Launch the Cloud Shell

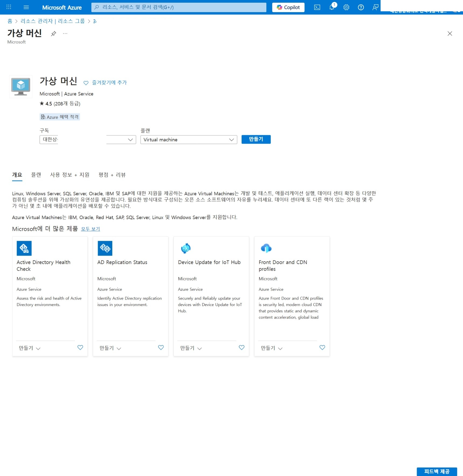pyautogui.click(x=317, y=7)
